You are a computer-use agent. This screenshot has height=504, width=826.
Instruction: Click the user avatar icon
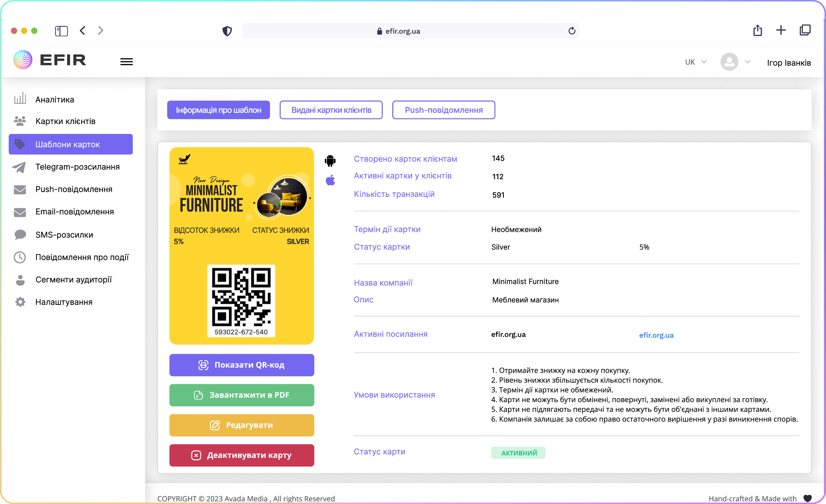(x=729, y=62)
